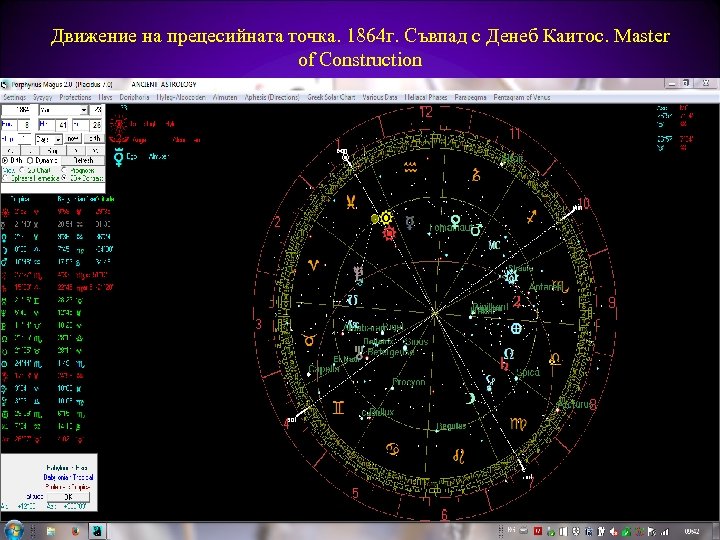Click the red Sun icon in top legend
Image resolution: width=720 pixels, height=540 pixels.
coord(118,124)
